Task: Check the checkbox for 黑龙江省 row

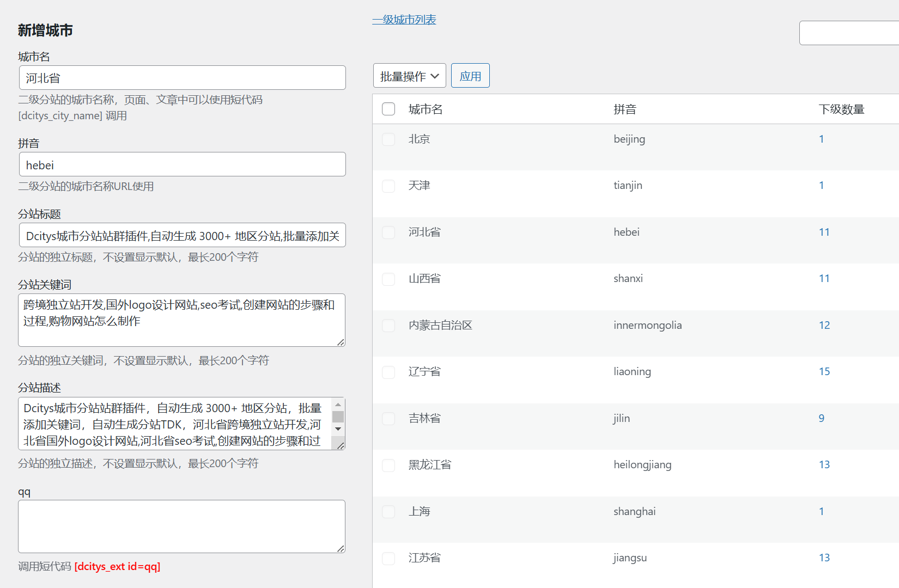Action: tap(388, 465)
